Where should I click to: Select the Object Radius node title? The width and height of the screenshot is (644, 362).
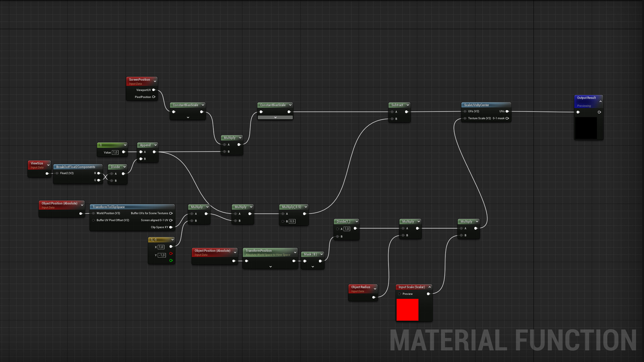[361, 287]
